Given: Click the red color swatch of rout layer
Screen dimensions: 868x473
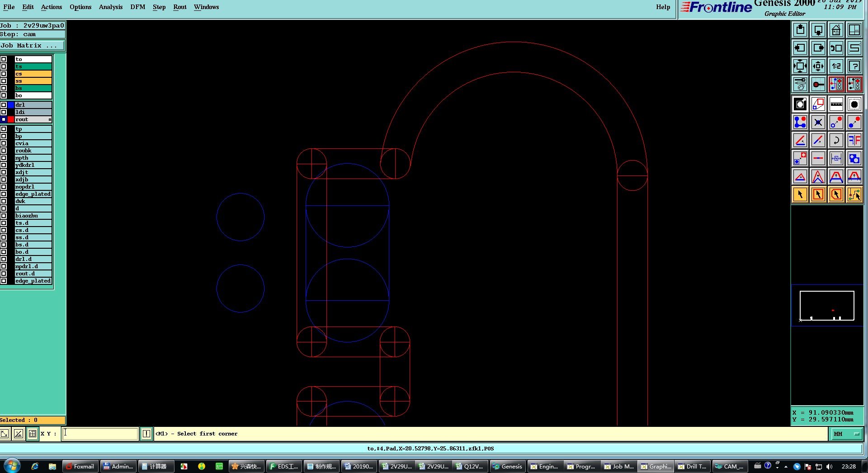Looking at the screenshot, I should 11,119.
